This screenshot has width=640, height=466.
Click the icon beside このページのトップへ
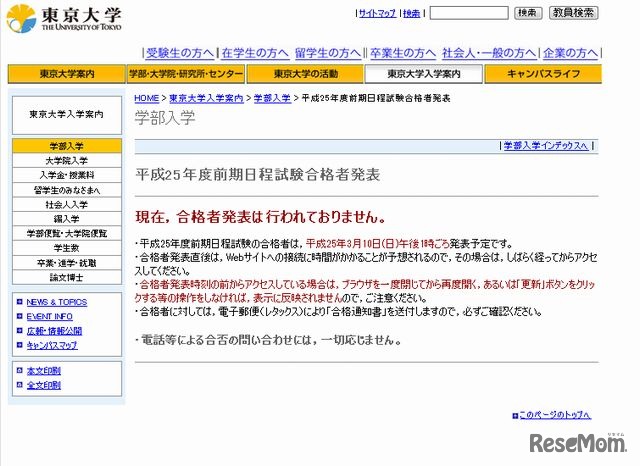click(x=515, y=415)
